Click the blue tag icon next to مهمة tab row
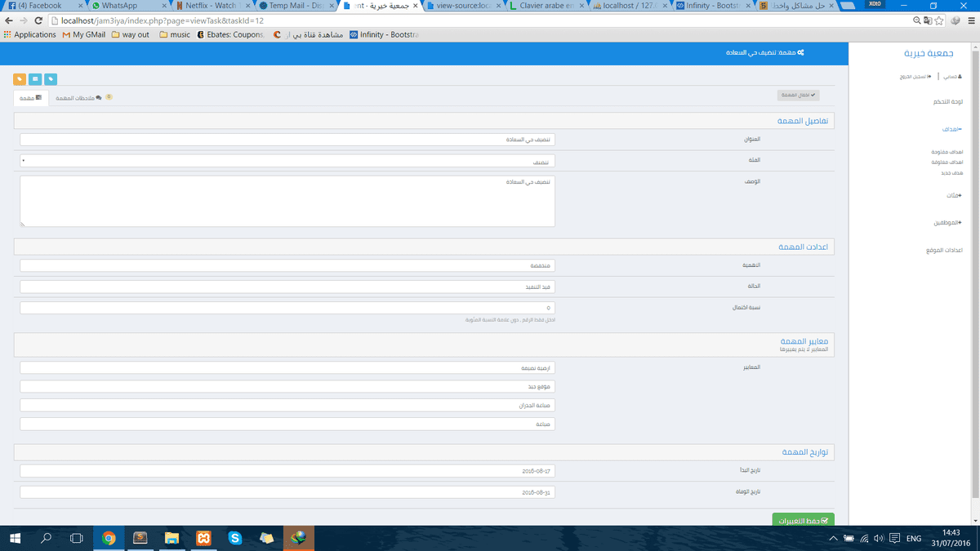 (51, 79)
